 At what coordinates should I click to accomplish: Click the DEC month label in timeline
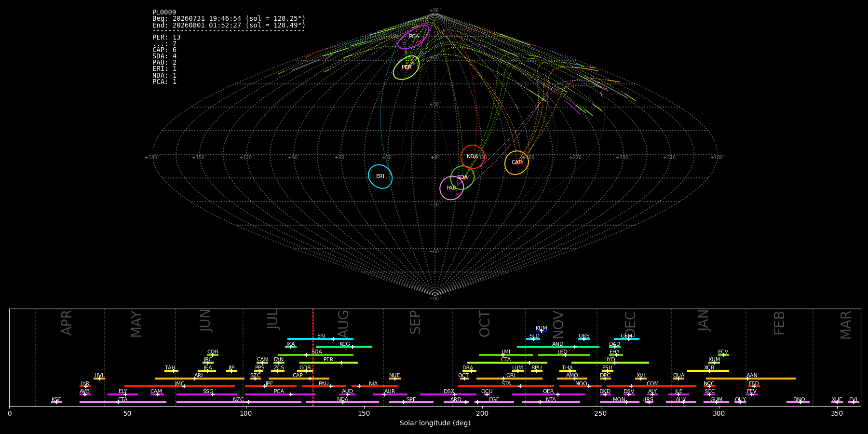click(x=630, y=324)
